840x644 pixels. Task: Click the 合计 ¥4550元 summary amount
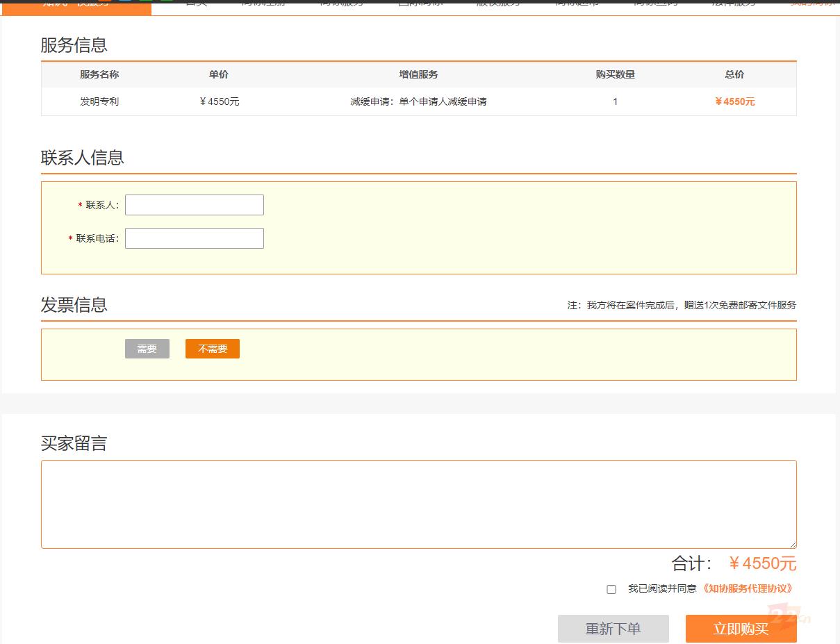click(762, 563)
